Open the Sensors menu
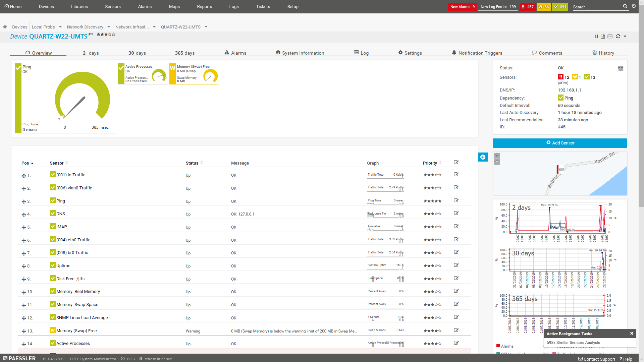The height and width of the screenshot is (362, 644). coord(113,6)
